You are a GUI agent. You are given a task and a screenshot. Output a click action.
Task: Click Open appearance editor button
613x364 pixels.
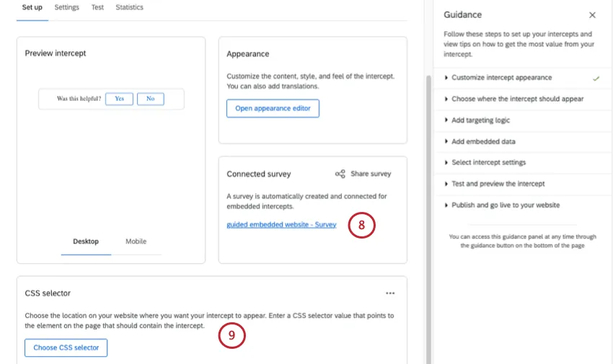coord(273,109)
